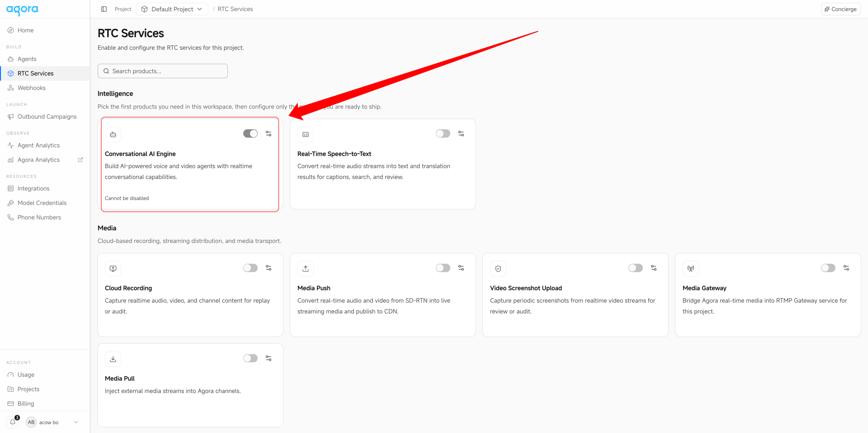
Task: Open settings for Media Gateway
Action: 846,268
